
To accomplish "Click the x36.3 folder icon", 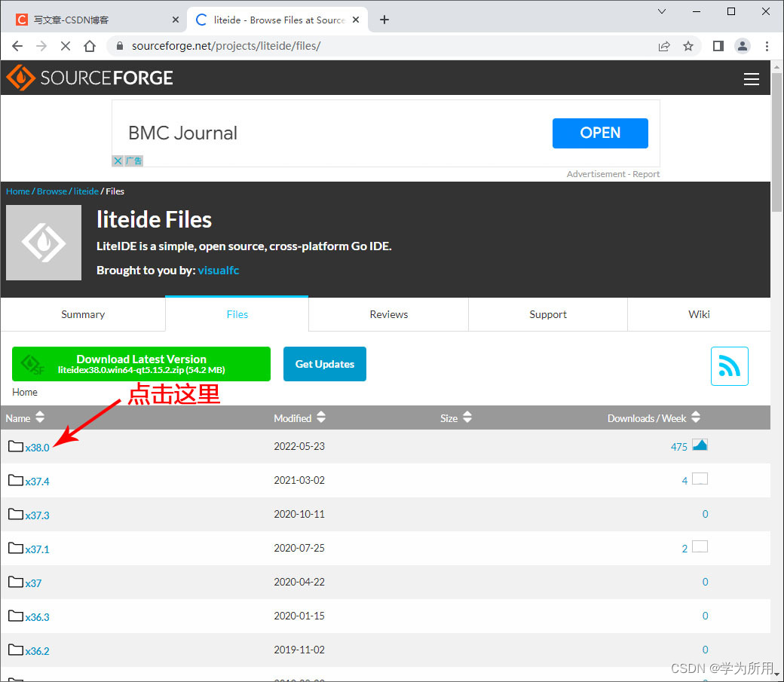I will (16, 616).
